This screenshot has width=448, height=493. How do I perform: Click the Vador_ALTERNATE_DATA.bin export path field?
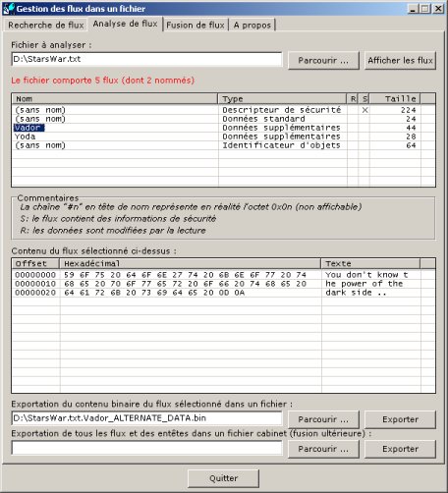(146, 418)
